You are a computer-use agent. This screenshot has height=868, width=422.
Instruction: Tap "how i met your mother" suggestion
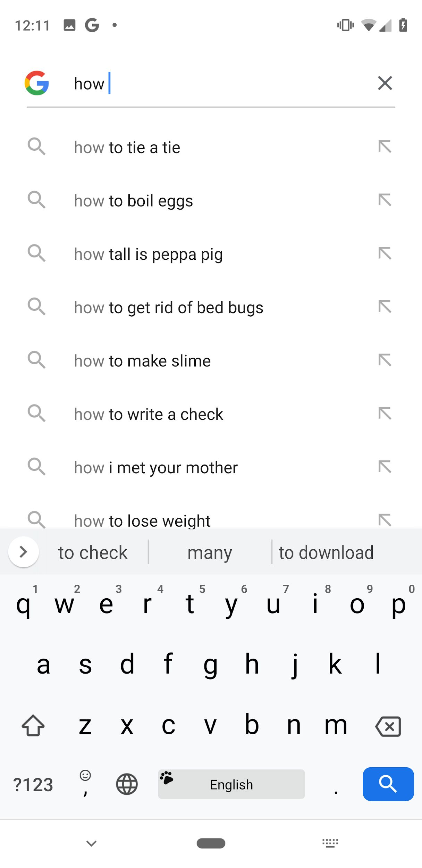[156, 468]
